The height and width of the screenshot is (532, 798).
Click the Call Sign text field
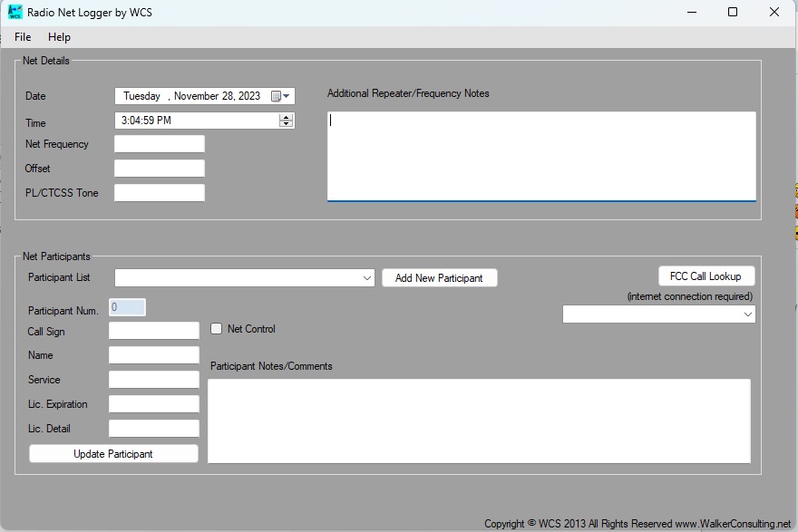(154, 332)
